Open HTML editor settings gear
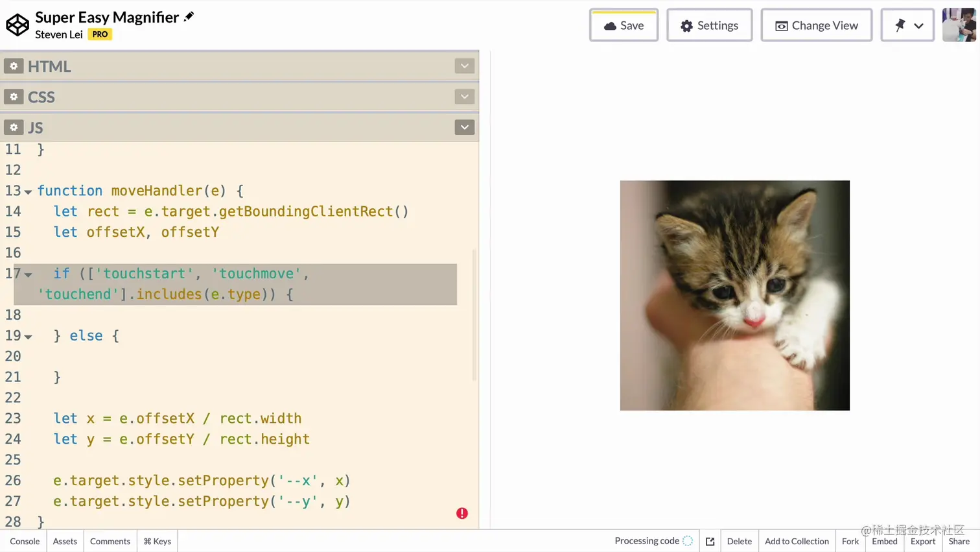The image size is (980, 552). 14,66
